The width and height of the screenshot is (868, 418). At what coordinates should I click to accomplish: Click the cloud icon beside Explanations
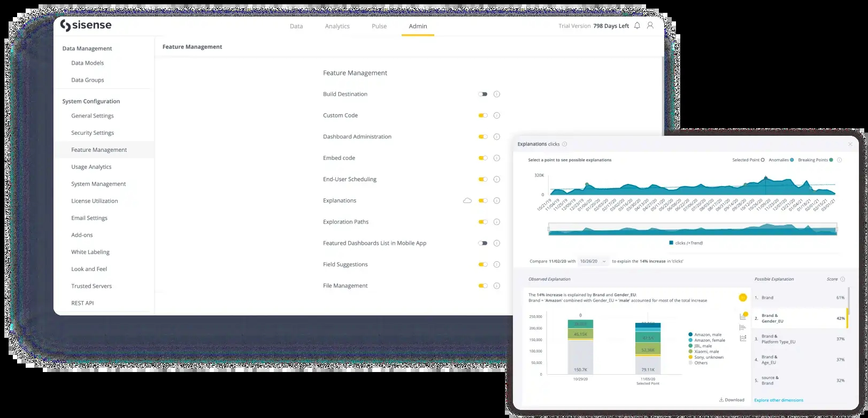(x=467, y=200)
